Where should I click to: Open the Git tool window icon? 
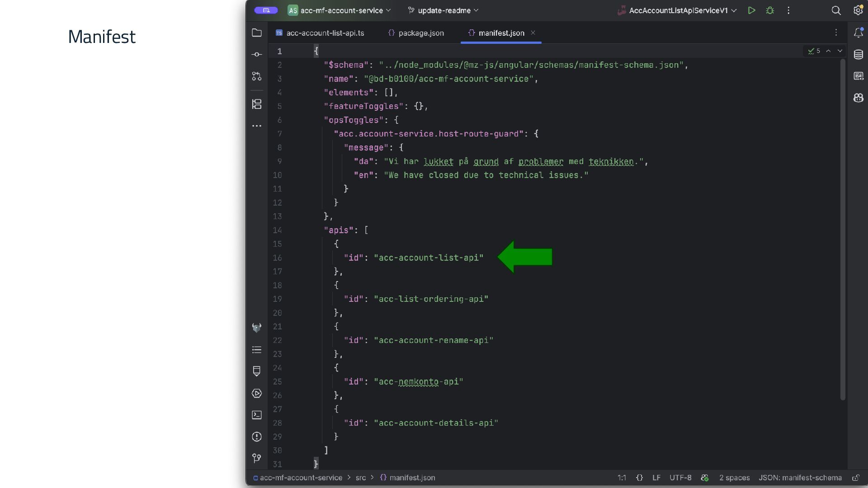(x=257, y=458)
